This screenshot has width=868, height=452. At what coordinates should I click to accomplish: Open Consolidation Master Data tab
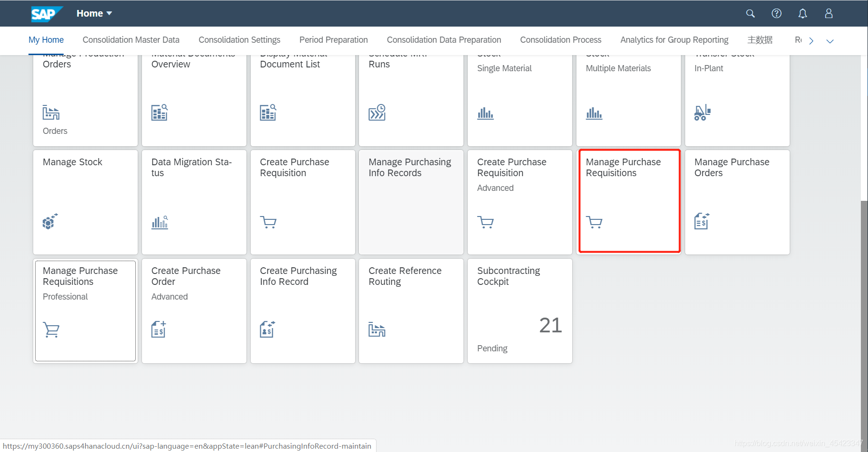pos(131,40)
